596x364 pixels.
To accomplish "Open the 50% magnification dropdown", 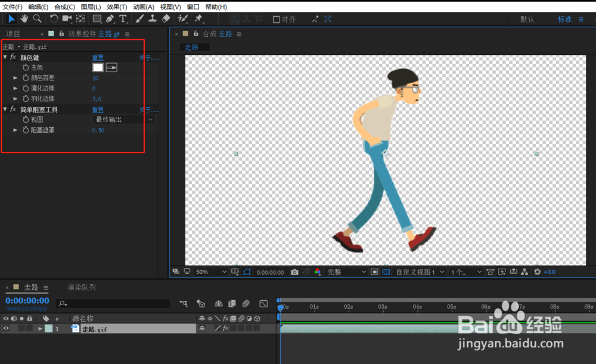I will pyautogui.click(x=211, y=272).
